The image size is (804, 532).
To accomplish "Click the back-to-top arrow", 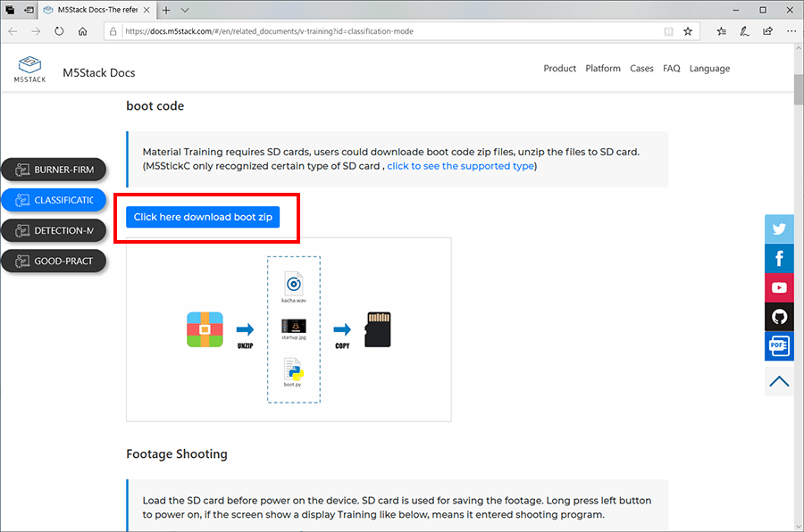I will coord(779,381).
